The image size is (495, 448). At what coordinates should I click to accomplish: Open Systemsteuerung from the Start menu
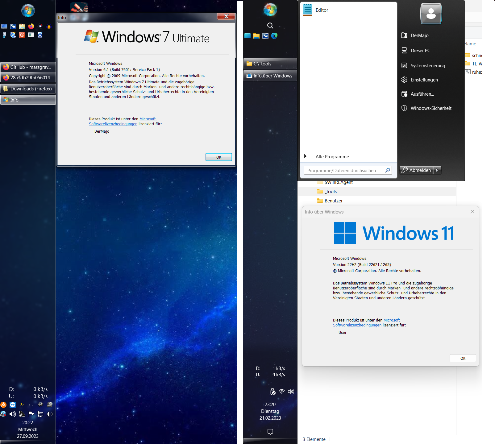click(427, 65)
